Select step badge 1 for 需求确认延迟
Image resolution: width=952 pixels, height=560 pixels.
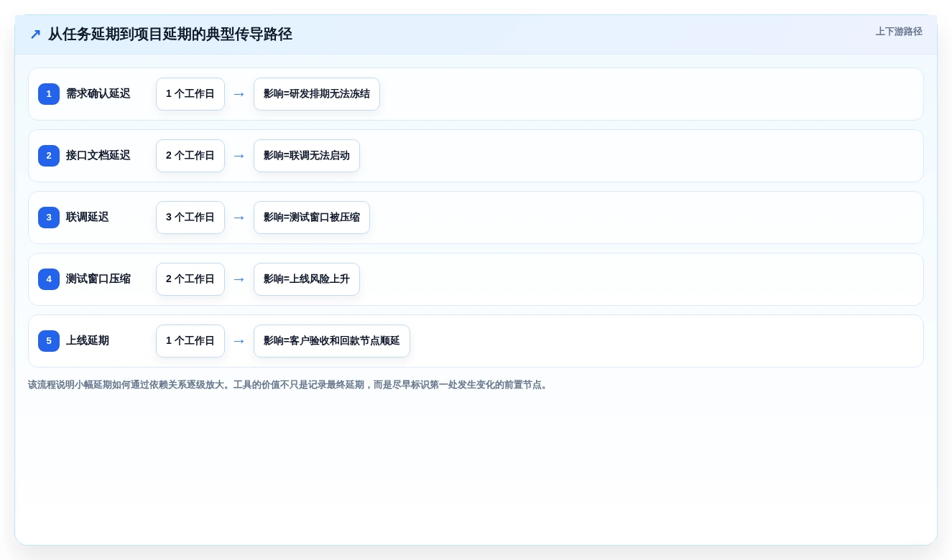49,94
